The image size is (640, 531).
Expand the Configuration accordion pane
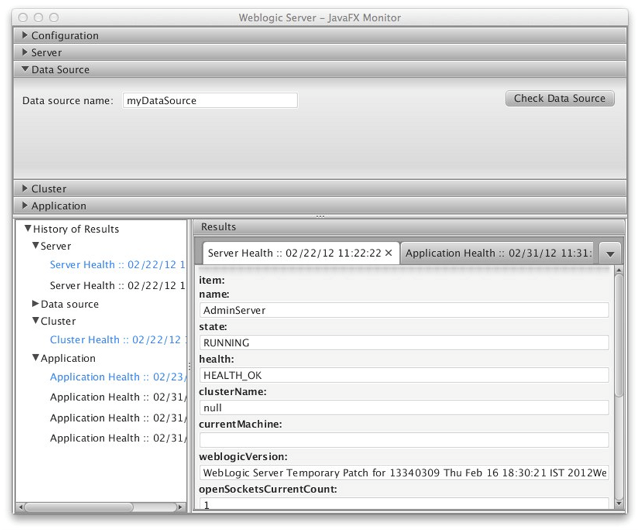pos(320,36)
